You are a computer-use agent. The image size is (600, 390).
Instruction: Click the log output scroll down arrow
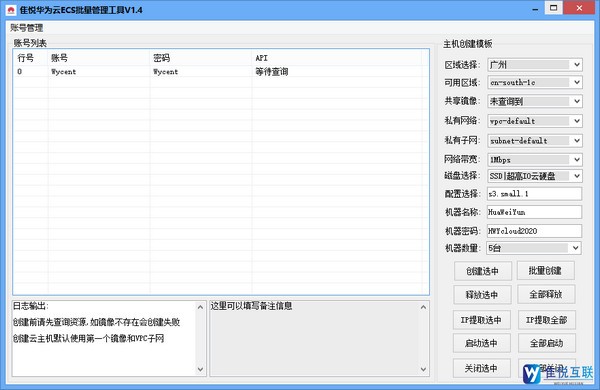pyautogui.click(x=200, y=369)
